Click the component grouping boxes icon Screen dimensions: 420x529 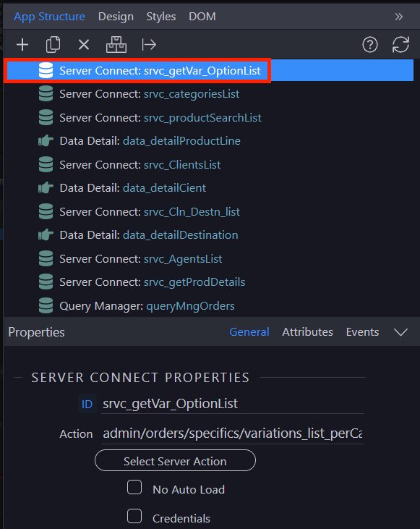click(x=116, y=45)
